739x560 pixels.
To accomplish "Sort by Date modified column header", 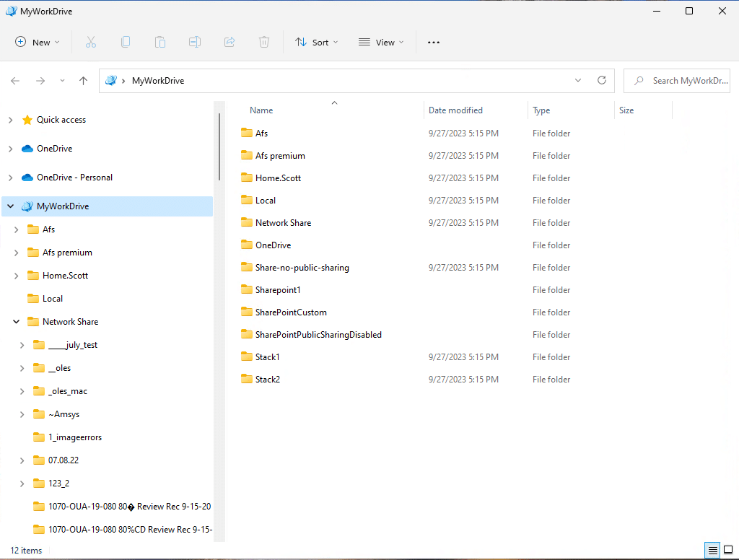I will click(x=455, y=110).
